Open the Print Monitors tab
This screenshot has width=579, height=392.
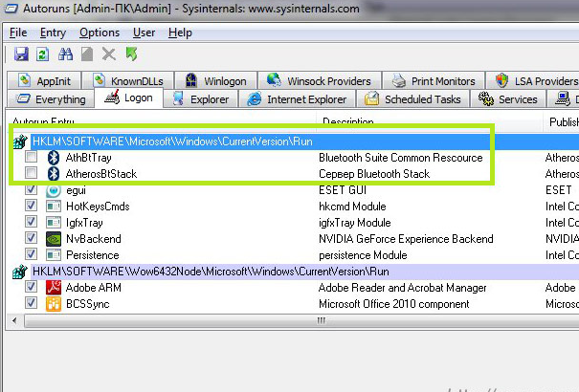(x=434, y=80)
